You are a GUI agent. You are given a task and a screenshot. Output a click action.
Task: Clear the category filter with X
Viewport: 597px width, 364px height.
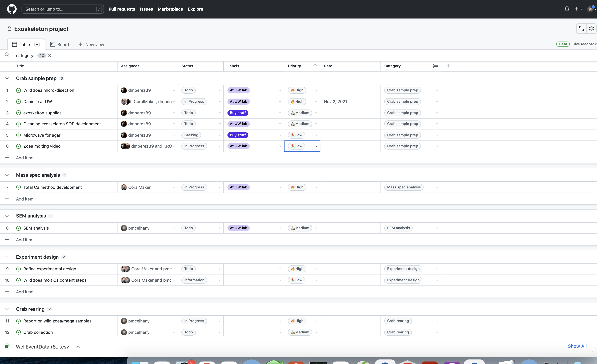click(x=49, y=56)
